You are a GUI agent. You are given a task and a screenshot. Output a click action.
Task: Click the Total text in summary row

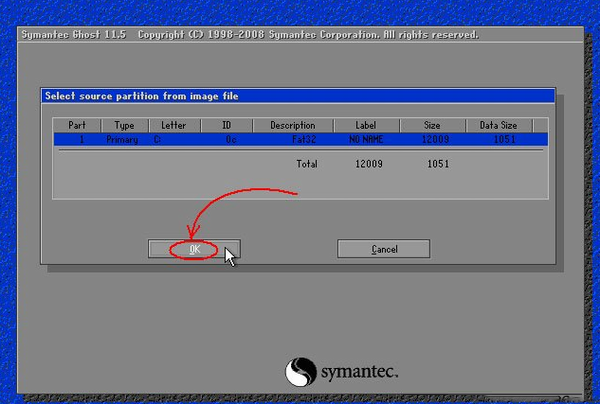307,164
